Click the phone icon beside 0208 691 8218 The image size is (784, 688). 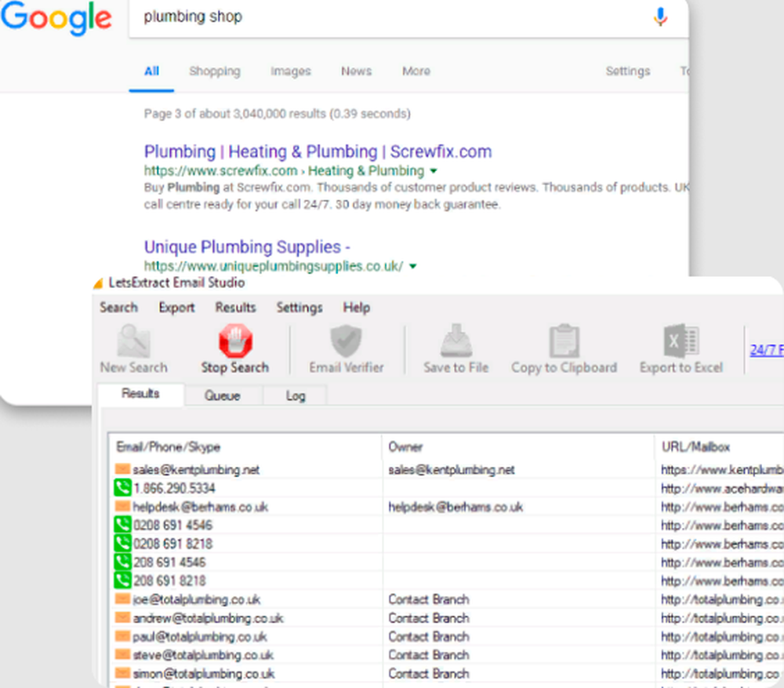point(122,543)
